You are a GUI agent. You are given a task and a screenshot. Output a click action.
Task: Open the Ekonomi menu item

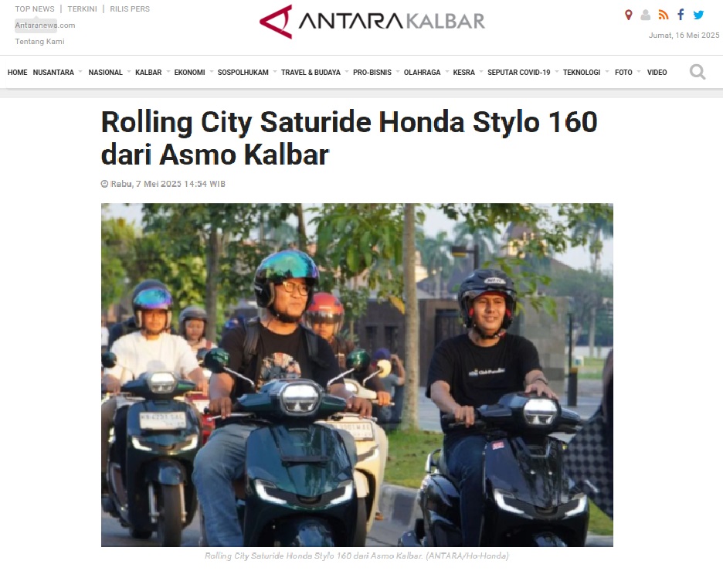[x=189, y=73]
